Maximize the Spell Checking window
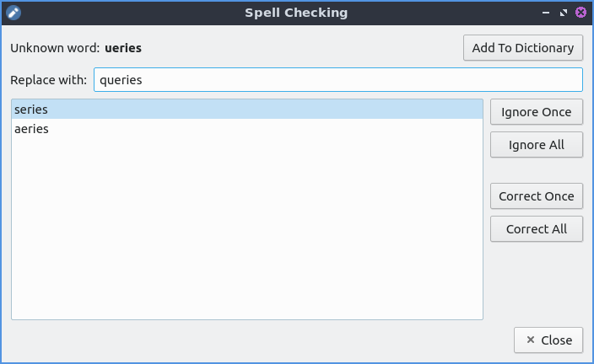 click(x=563, y=13)
